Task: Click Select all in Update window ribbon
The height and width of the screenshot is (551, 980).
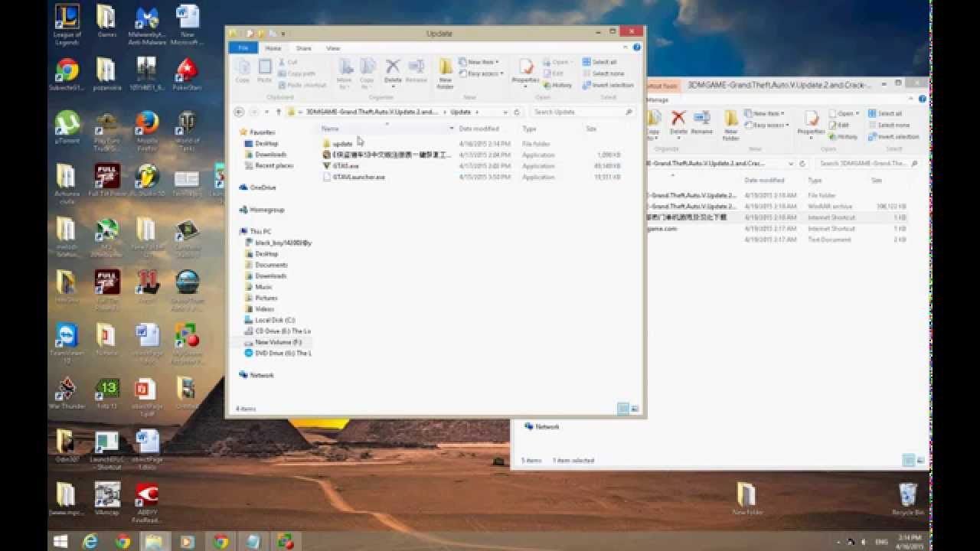Action: tap(599, 62)
